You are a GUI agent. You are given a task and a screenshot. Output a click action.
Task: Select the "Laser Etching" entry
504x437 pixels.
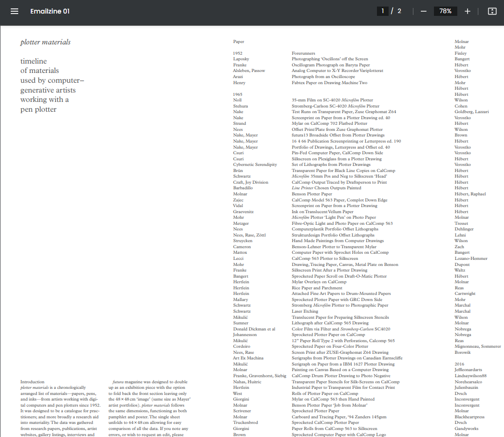[x=305, y=311]
